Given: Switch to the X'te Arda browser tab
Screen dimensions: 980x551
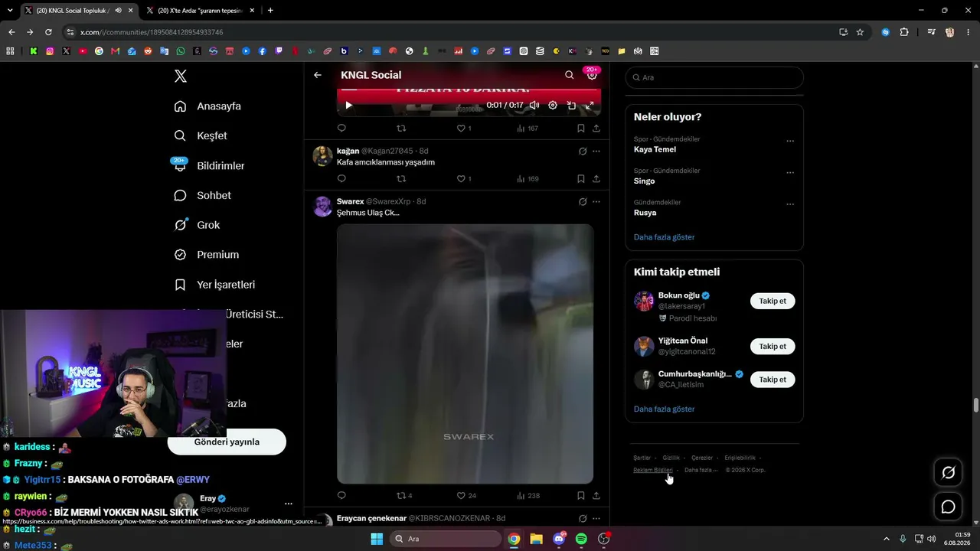Looking at the screenshot, I should click(199, 11).
